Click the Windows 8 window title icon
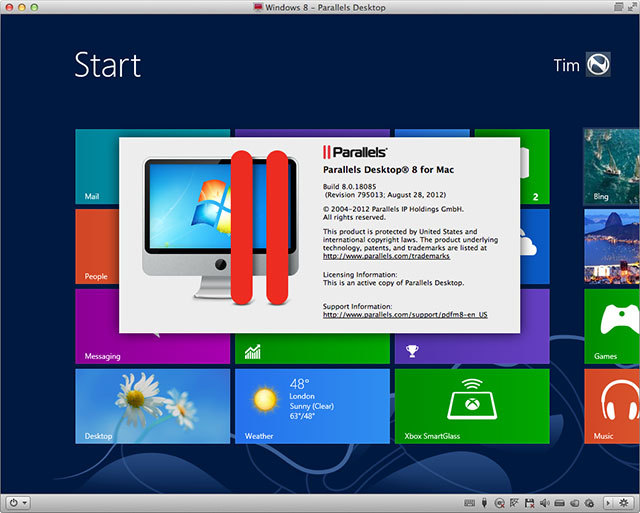 coord(258,7)
